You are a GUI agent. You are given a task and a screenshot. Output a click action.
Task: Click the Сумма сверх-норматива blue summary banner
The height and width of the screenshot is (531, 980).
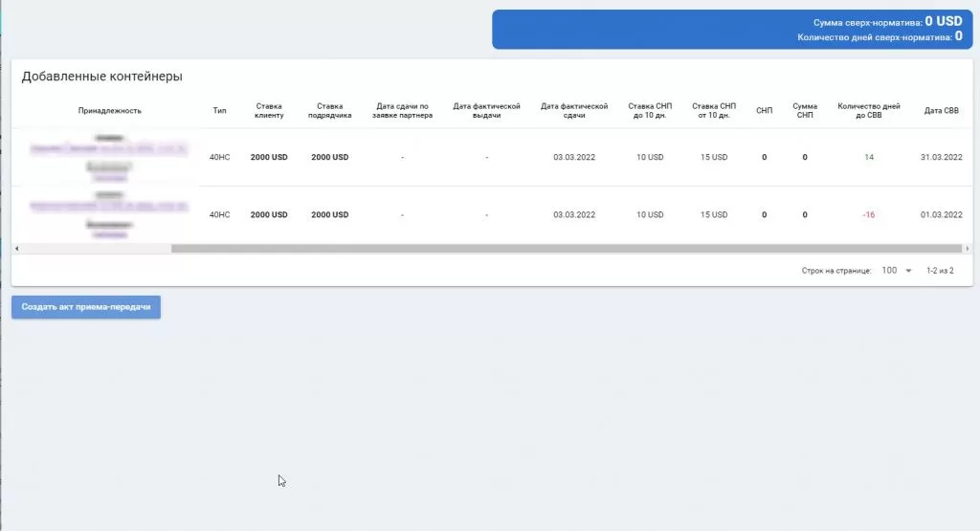tap(732, 29)
